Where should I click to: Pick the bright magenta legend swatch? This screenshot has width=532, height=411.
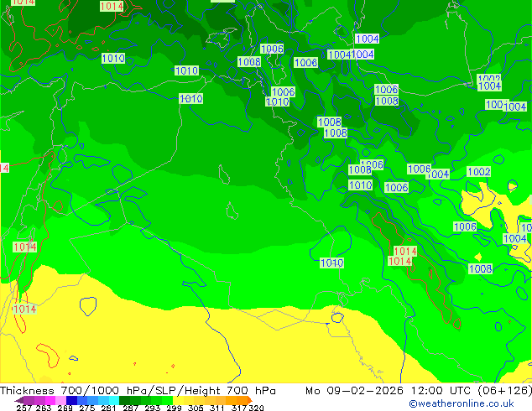50,400
